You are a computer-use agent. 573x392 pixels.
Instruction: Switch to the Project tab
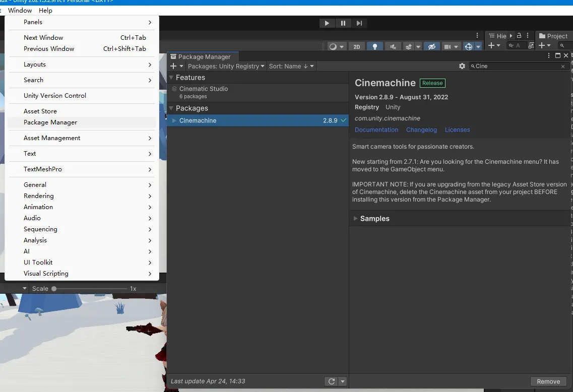tap(553, 36)
